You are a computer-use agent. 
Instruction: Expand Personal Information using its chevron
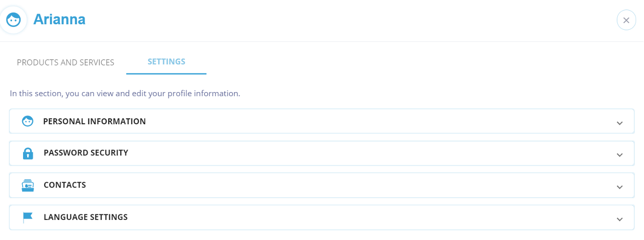tap(619, 123)
